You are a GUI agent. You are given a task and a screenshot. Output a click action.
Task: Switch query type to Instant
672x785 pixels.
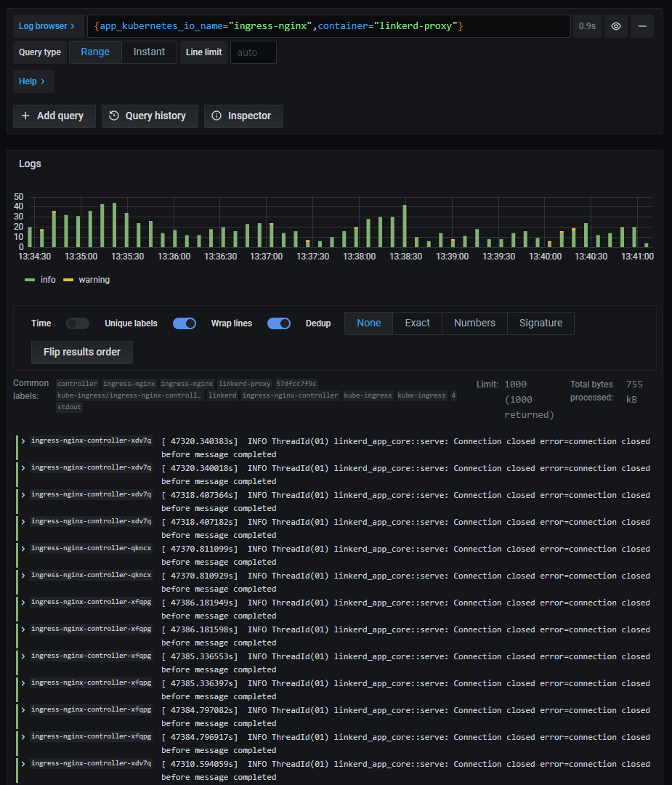tap(148, 52)
